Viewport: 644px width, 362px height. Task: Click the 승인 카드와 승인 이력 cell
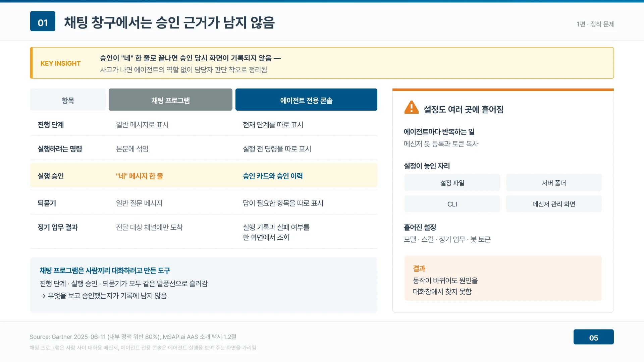point(273,176)
